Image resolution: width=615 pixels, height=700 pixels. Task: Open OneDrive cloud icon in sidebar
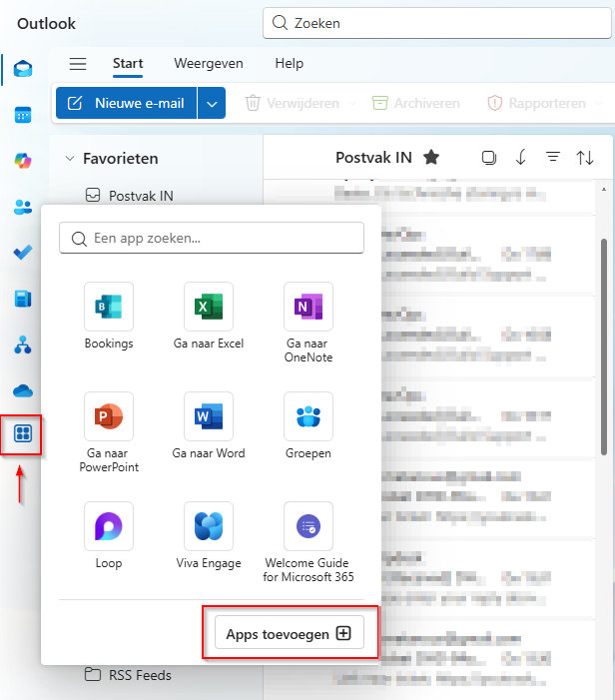[22, 390]
